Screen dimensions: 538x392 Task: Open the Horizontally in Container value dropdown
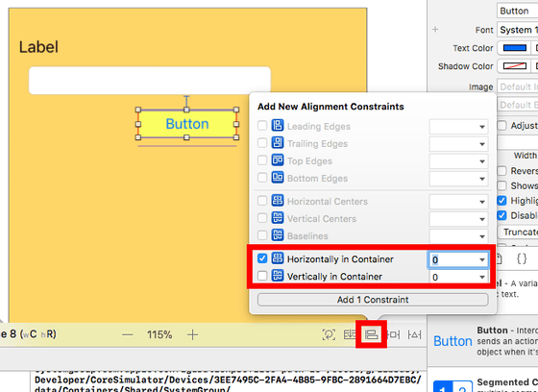[x=481, y=259]
